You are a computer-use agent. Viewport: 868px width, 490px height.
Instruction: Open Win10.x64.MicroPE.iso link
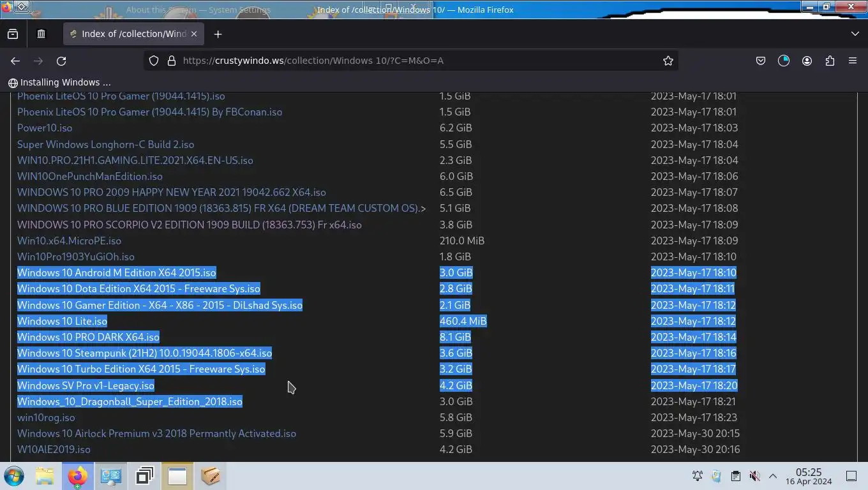tap(69, 241)
